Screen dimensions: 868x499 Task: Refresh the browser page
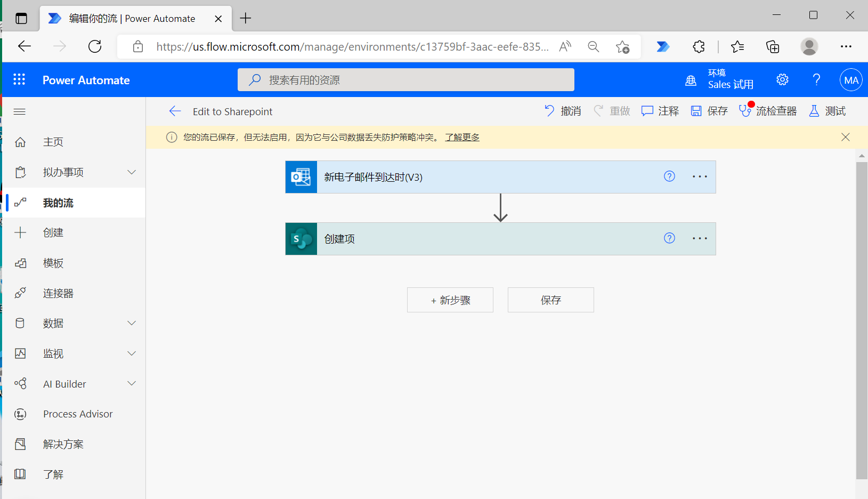coord(95,46)
